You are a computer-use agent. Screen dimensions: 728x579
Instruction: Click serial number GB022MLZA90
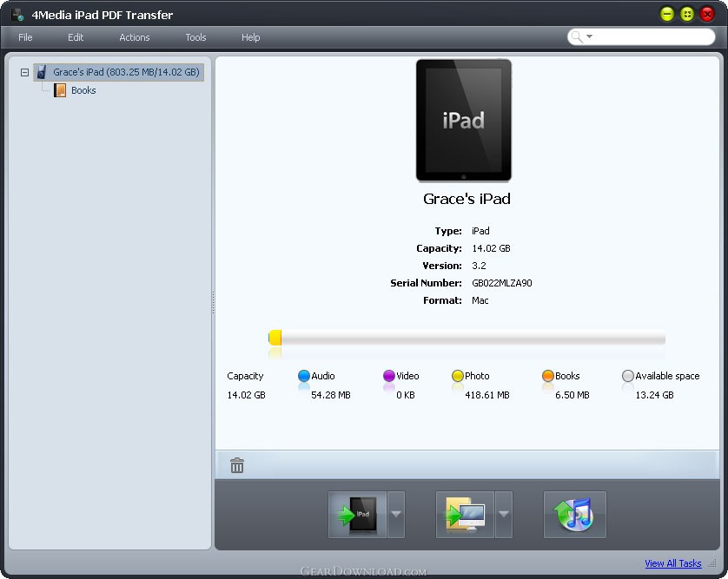click(502, 283)
